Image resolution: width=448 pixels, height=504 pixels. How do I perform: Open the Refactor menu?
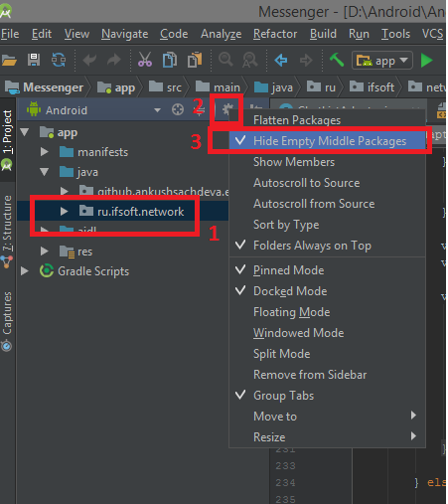pos(275,34)
